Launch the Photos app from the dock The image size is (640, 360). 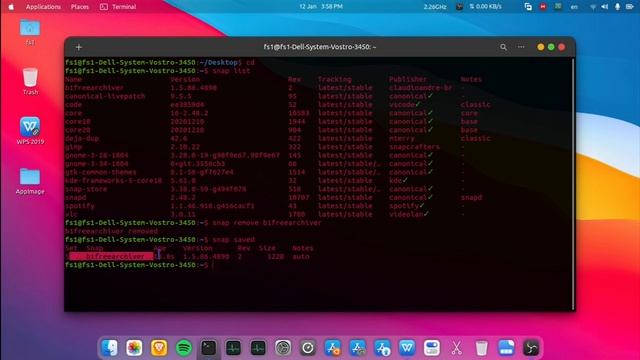[x=134, y=348]
